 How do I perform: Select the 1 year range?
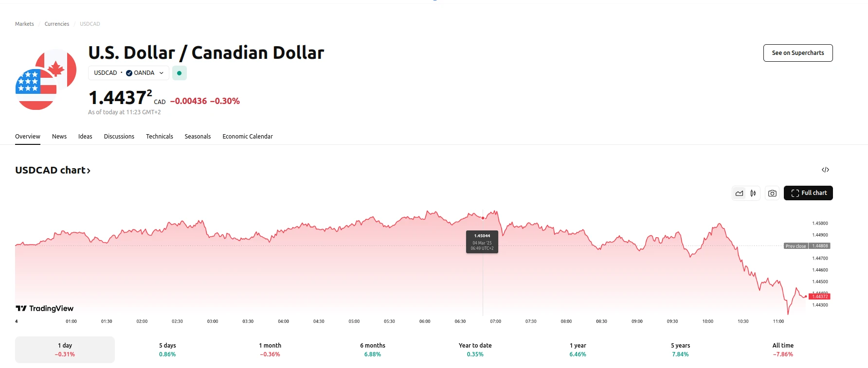coord(578,350)
